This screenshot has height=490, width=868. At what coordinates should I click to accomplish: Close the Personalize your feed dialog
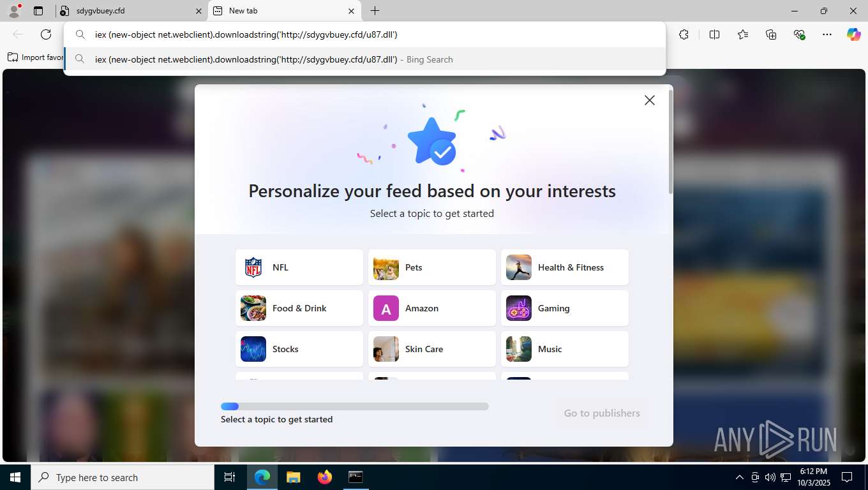coord(650,100)
